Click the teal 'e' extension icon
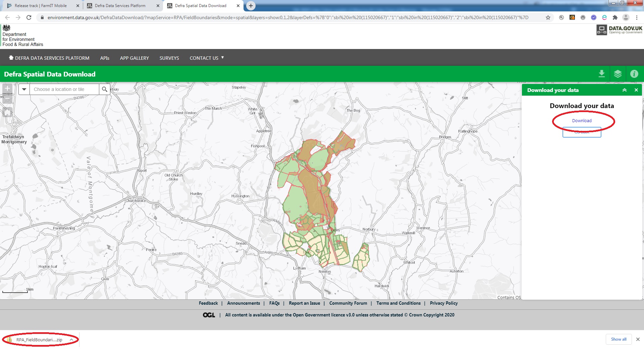Screen dimensions: 644x349 [x=604, y=17]
